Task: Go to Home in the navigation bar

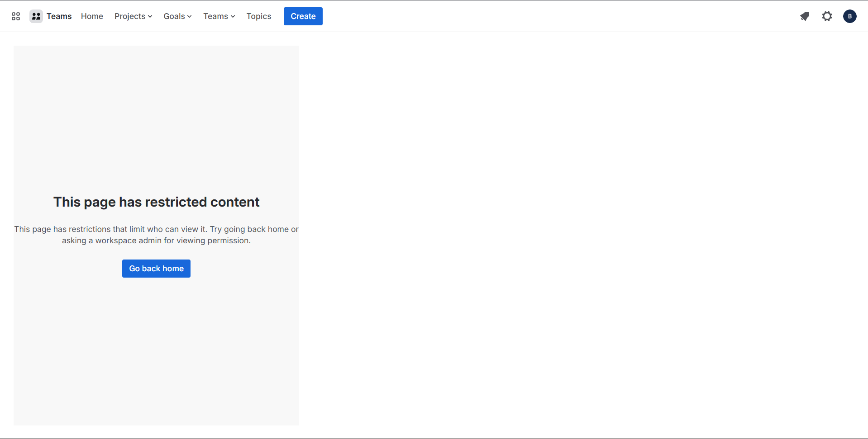Action: [92, 16]
